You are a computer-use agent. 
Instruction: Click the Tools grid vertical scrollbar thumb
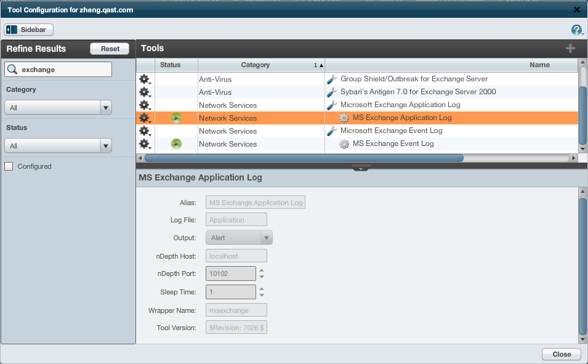tap(582, 115)
